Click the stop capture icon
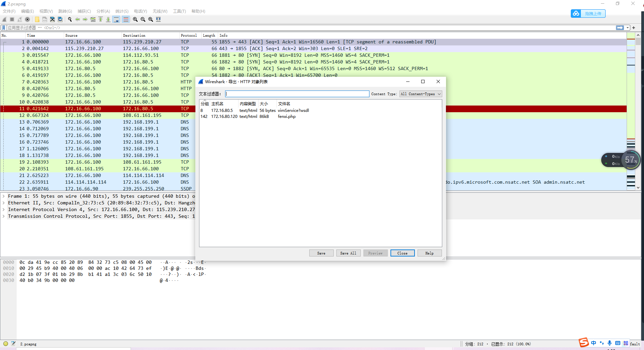The width and height of the screenshot is (644, 350). 11,19
